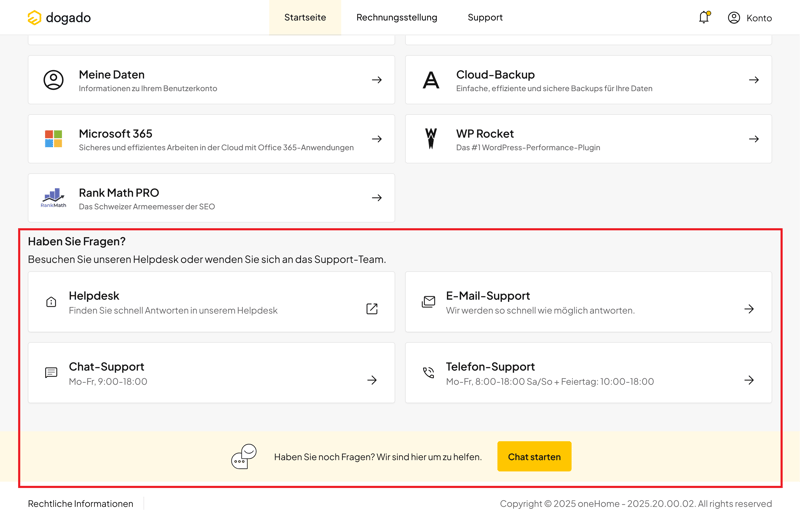The height and width of the screenshot is (525, 800).
Task: Click the WP Rocket logo icon
Action: (431, 139)
